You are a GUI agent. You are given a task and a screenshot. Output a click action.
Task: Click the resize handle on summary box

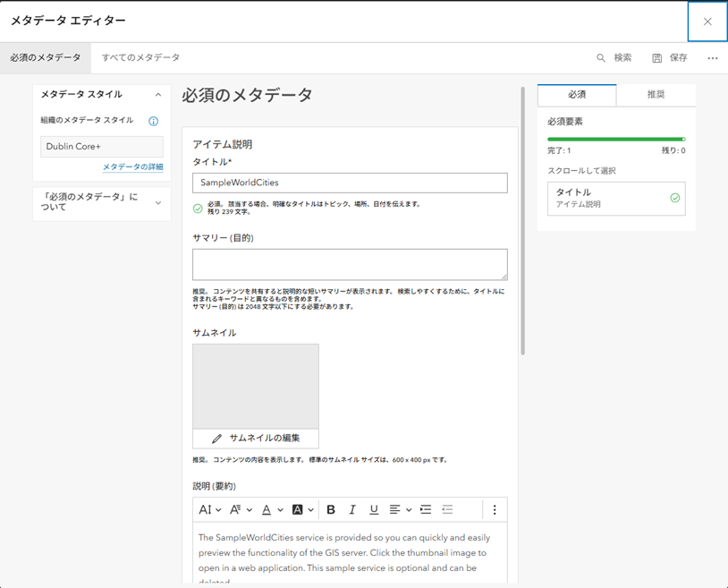coord(504,277)
